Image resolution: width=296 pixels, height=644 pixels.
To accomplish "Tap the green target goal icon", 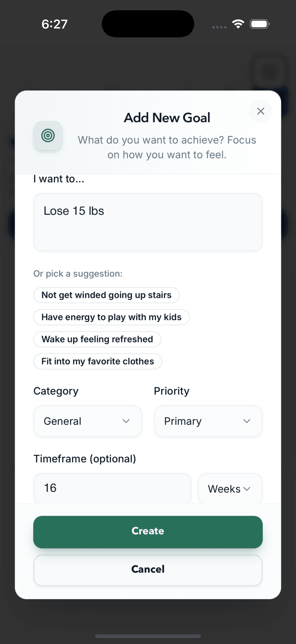I will [x=48, y=136].
